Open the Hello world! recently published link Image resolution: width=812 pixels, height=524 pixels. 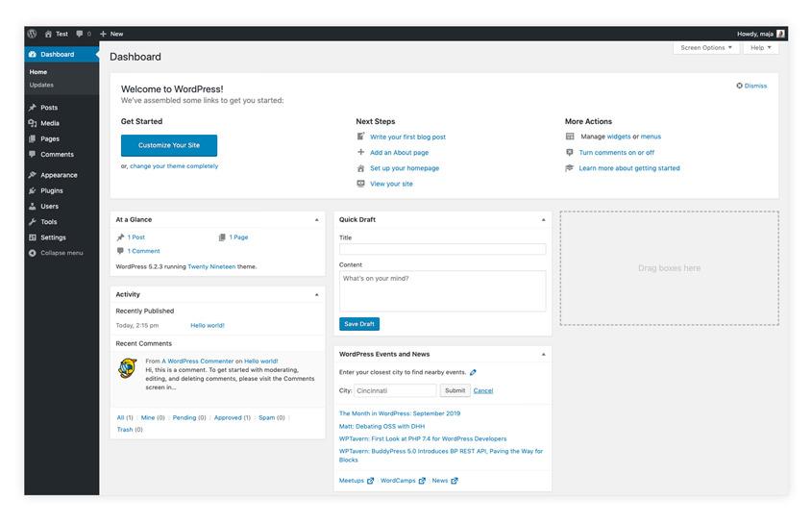click(x=208, y=326)
